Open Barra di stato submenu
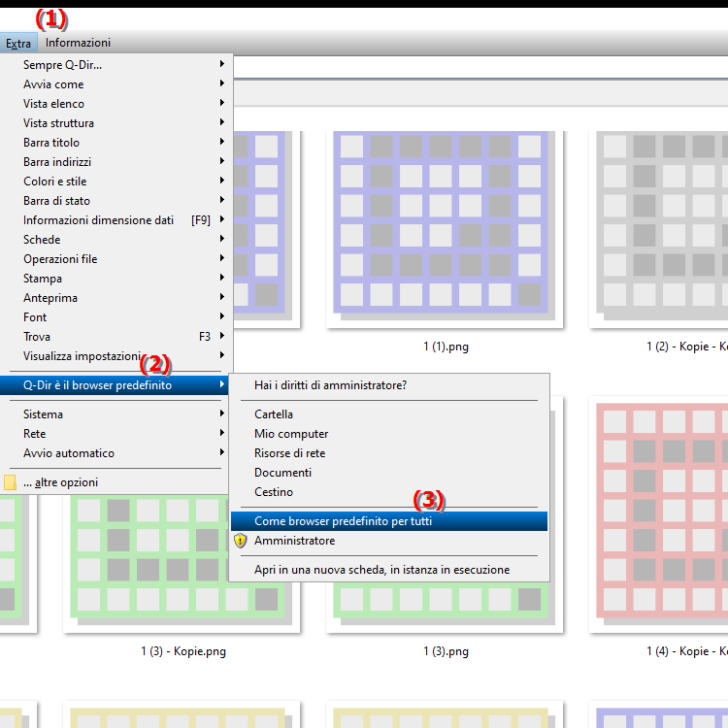This screenshot has width=728, height=728. click(x=116, y=201)
